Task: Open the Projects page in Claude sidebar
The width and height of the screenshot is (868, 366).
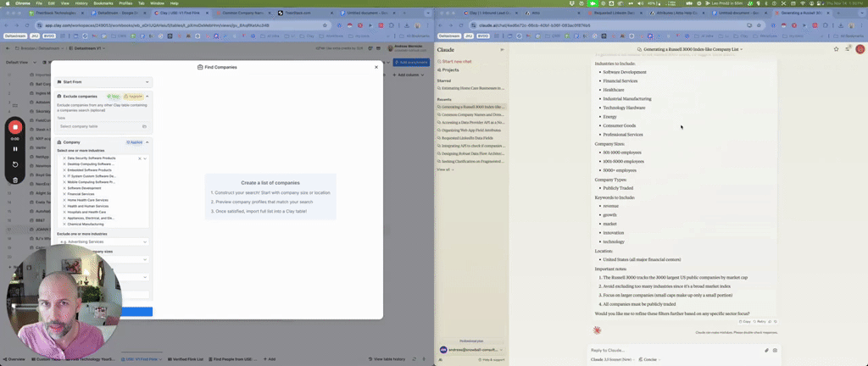Action: [450, 70]
